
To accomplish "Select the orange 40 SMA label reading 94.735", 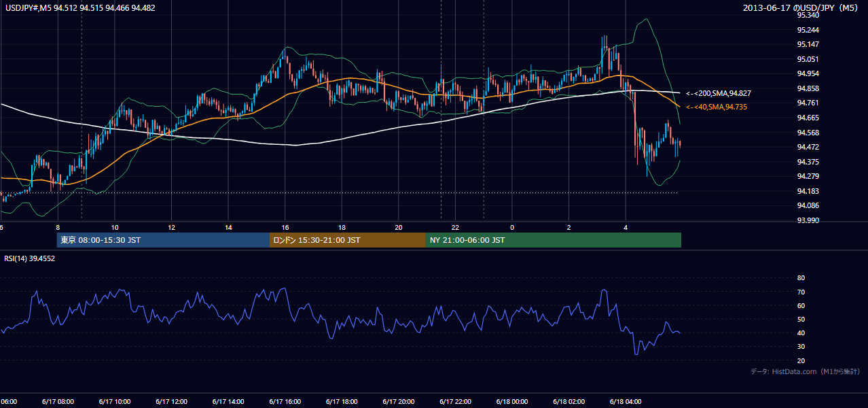I will (x=716, y=107).
